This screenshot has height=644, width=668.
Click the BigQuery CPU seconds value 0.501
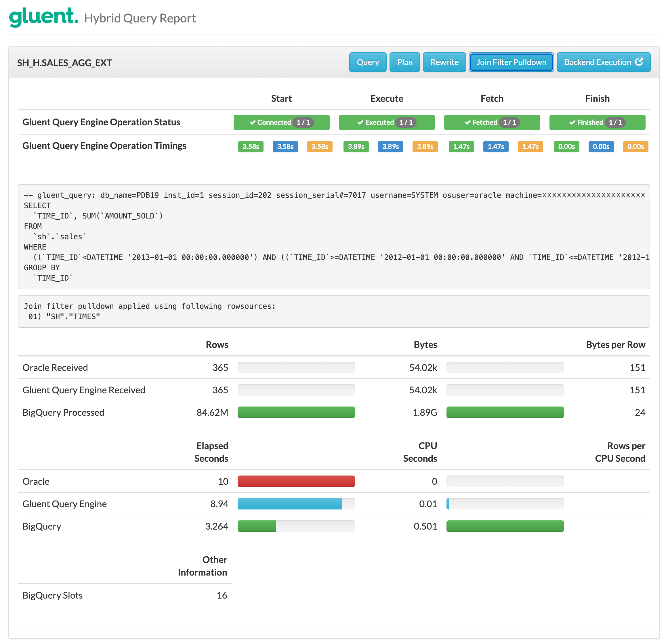pyautogui.click(x=425, y=526)
